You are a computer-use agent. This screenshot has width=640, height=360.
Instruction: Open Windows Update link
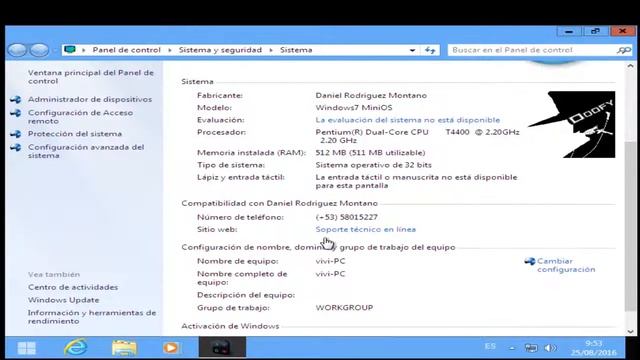click(64, 300)
